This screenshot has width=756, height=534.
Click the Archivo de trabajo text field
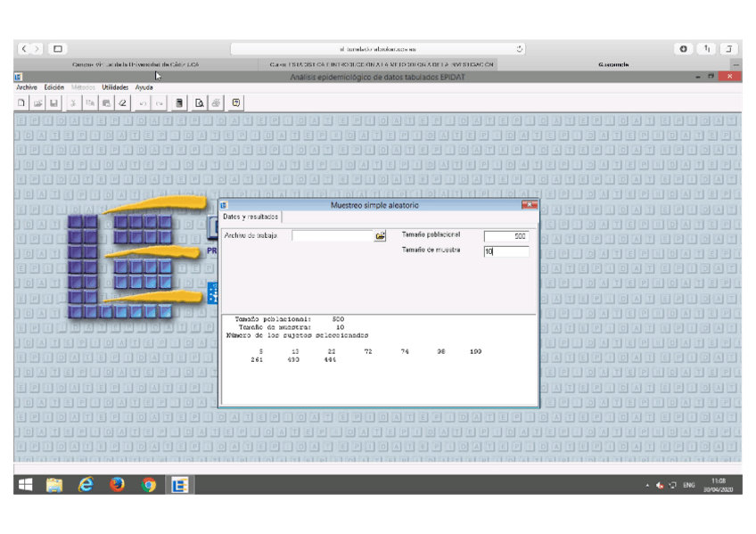(332, 236)
